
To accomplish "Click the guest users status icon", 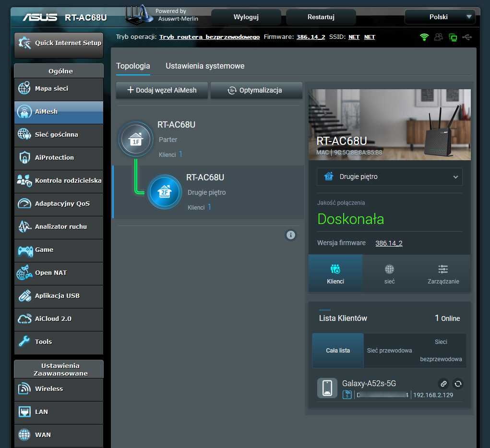I will [439, 37].
